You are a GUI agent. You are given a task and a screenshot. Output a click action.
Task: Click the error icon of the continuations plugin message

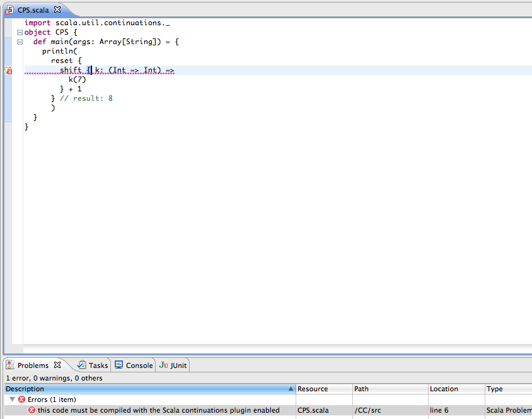click(32, 410)
